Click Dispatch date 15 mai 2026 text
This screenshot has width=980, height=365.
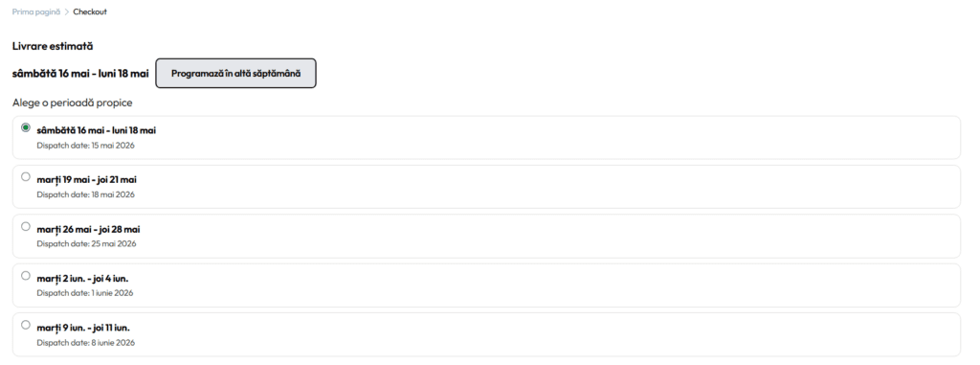point(85,146)
